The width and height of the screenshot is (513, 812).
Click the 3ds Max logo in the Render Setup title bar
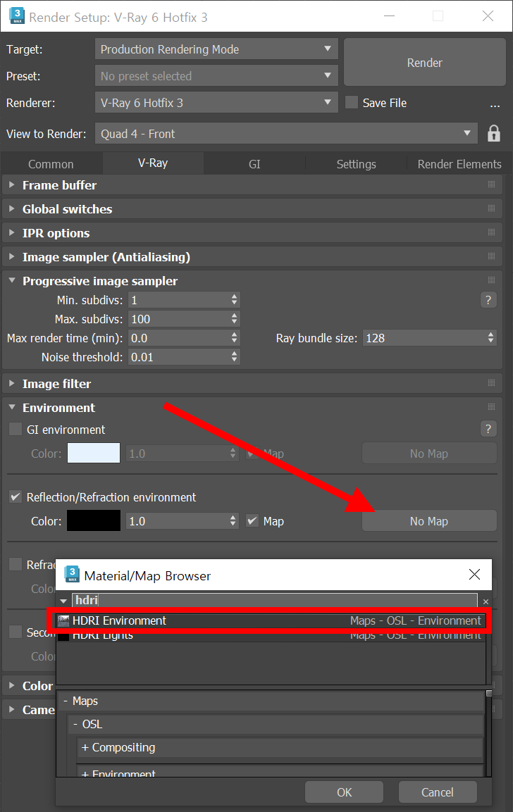(x=17, y=15)
